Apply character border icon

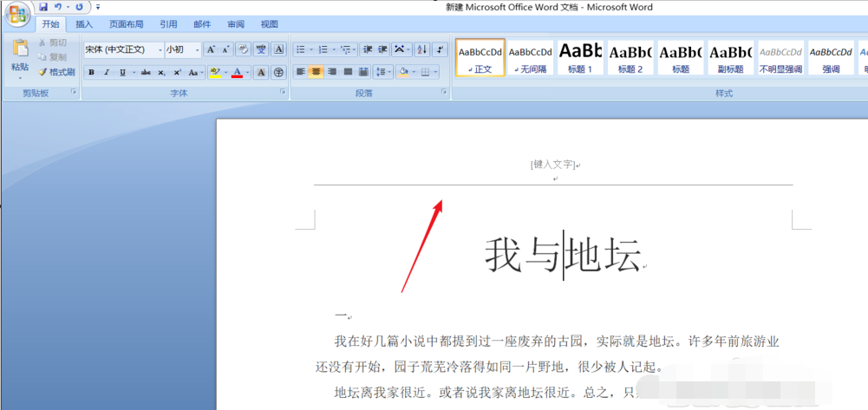point(279,49)
